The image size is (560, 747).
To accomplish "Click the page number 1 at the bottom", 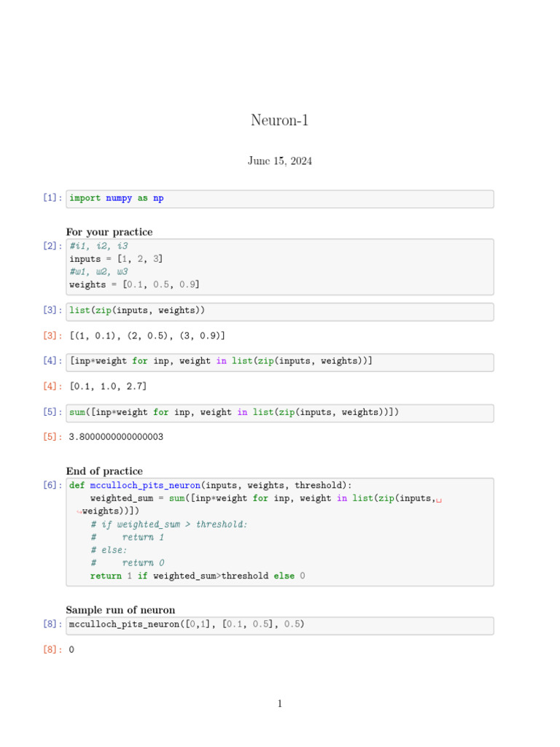I will coord(280,704).
